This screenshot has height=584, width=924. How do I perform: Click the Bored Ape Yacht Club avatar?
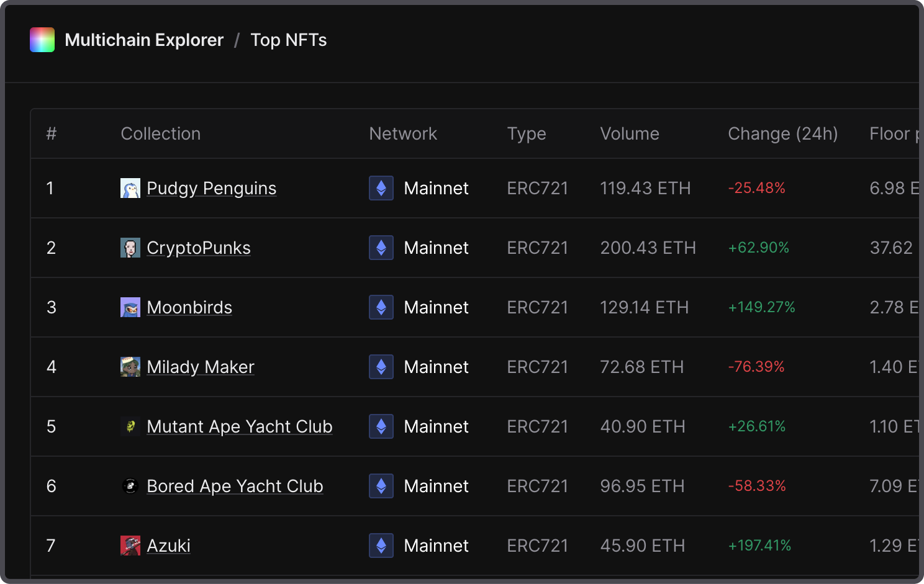coord(130,486)
